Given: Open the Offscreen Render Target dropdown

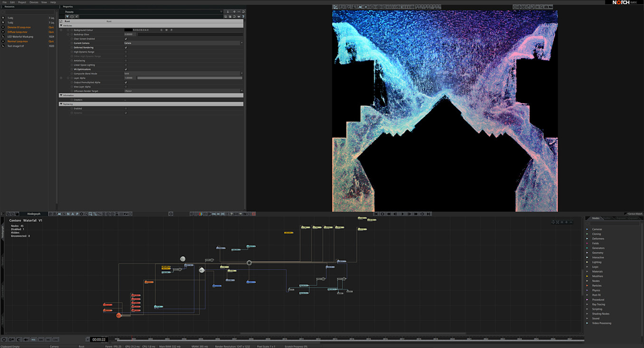Looking at the screenshot, I should [183, 91].
